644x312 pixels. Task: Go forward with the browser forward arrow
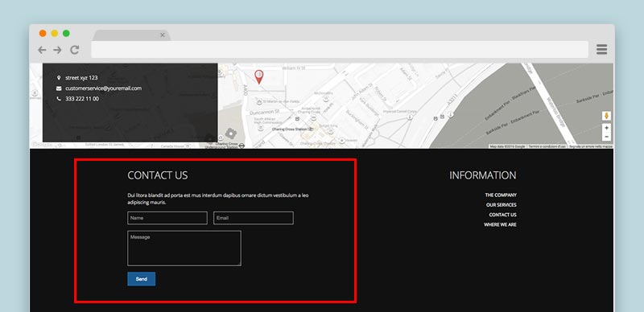57,50
